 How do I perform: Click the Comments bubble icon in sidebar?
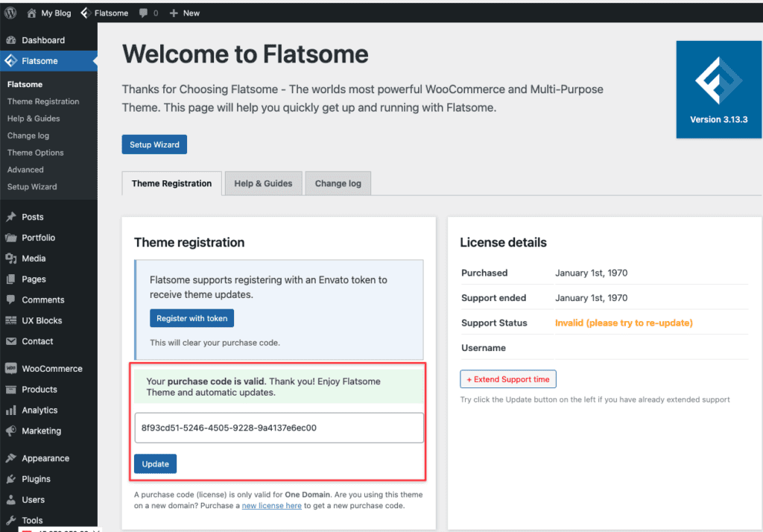tap(10, 300)
